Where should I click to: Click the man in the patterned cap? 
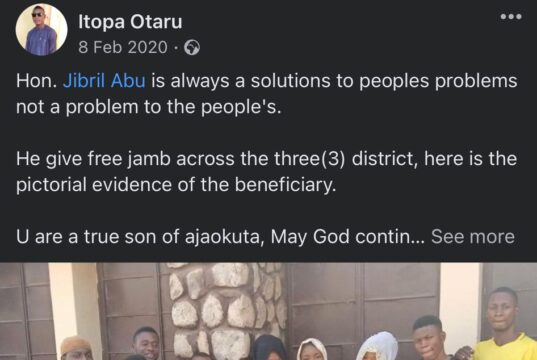[x=77, y=349]
